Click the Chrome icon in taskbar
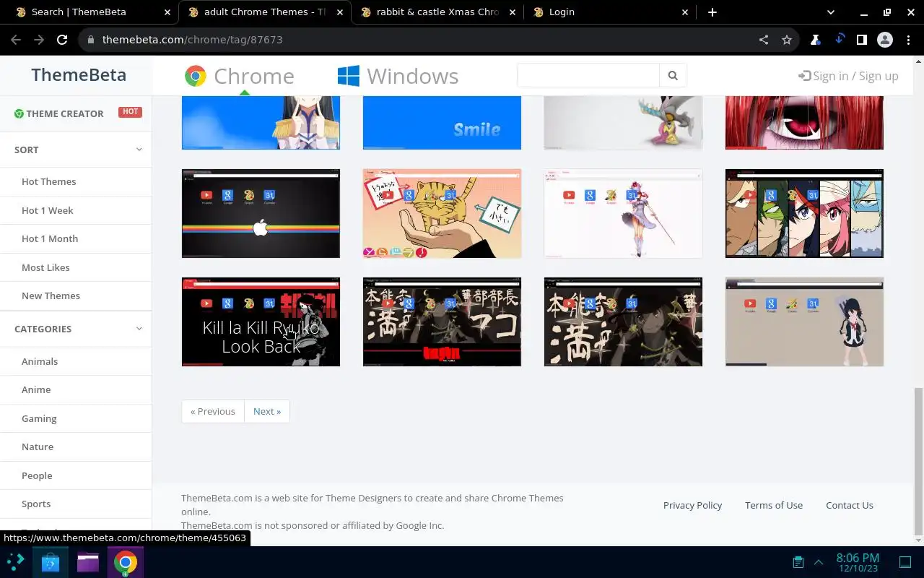924x578 pixels. pos(126,562)
